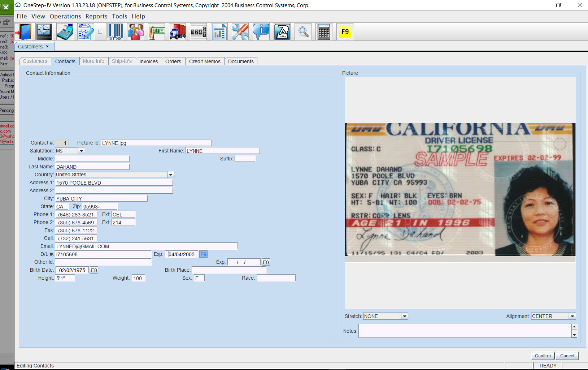
Task: Launch the cash register icon
Action: click(x=65, y=32)
